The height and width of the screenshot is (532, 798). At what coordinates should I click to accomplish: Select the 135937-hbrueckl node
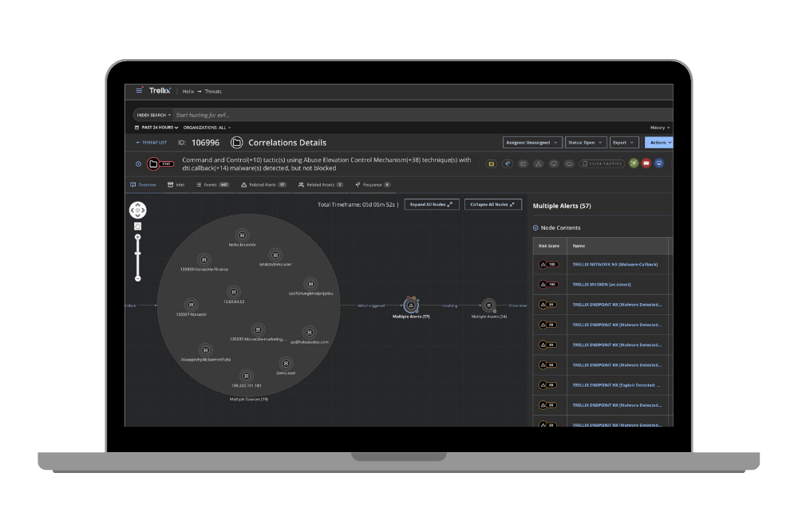click(x=191, y=305)
